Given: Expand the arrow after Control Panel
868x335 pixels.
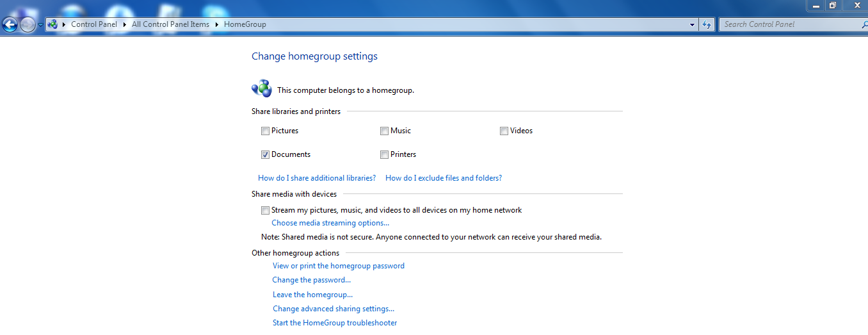Looking at the screenshot, I should 124,24.
